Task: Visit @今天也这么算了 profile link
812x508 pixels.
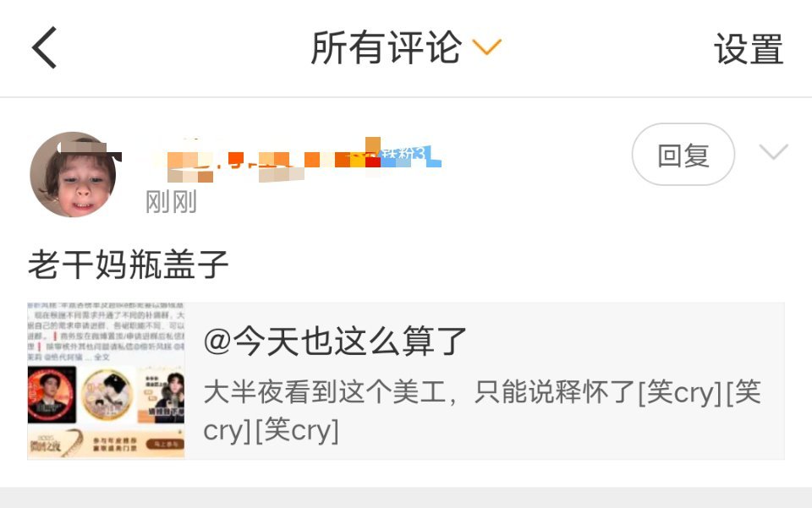Action: point(335,341)
